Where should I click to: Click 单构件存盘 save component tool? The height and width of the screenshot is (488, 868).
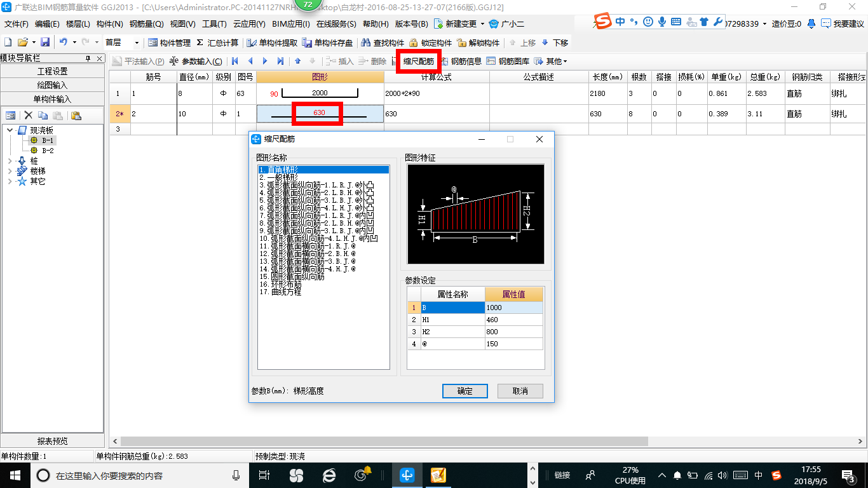[x=328, y=43]
